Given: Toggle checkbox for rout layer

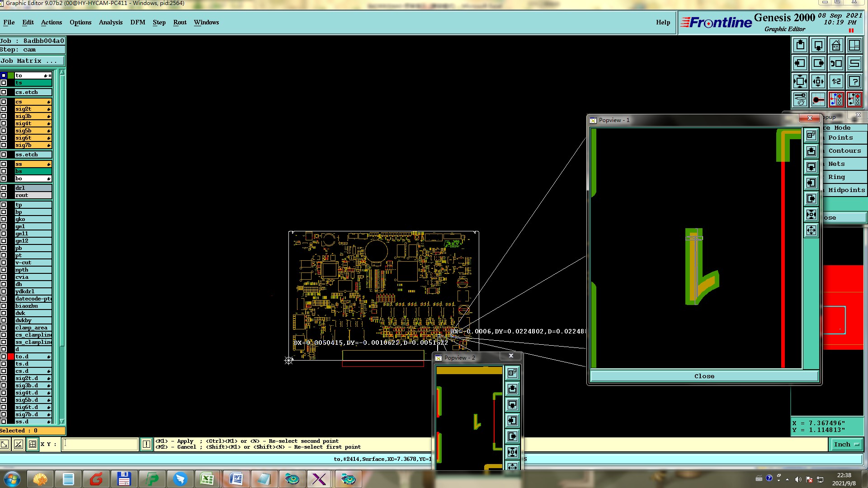Looking at the screenshot, I should pyautogui.click(x=4, y=195).
